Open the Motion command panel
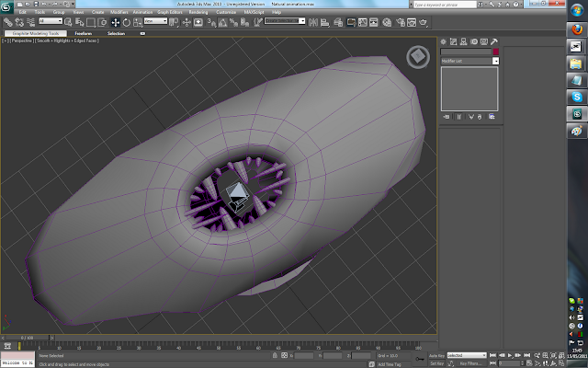The width and height of the screenshot is (588, 368). (474, 41)
